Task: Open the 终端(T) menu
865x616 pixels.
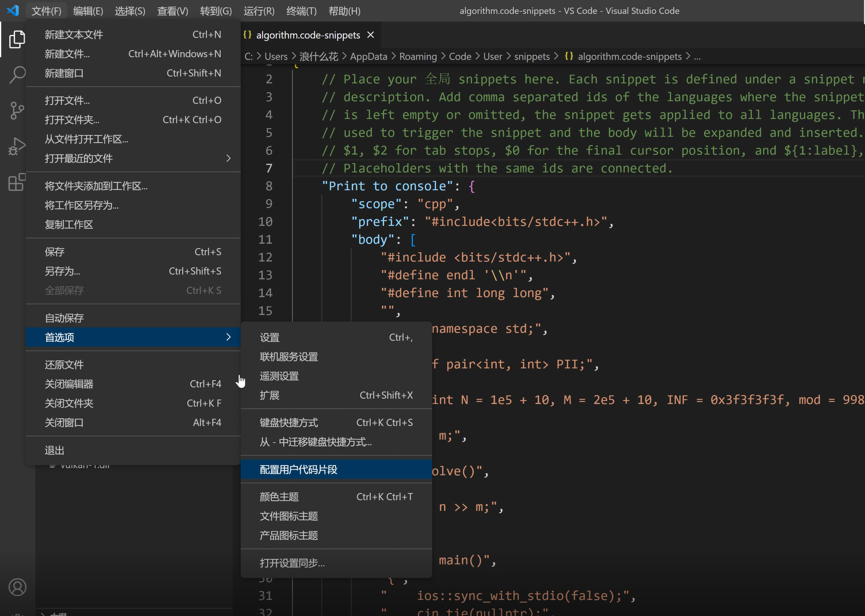Action: 301,11
